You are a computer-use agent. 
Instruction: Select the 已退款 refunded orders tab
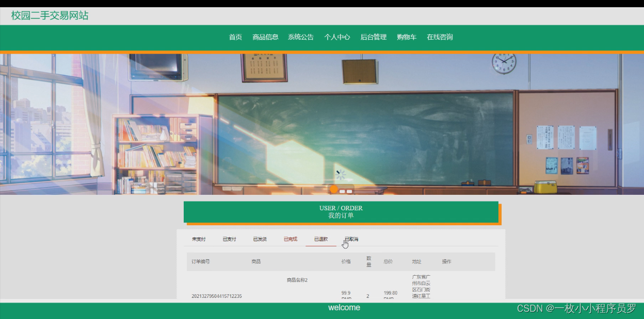pos(321,239)
